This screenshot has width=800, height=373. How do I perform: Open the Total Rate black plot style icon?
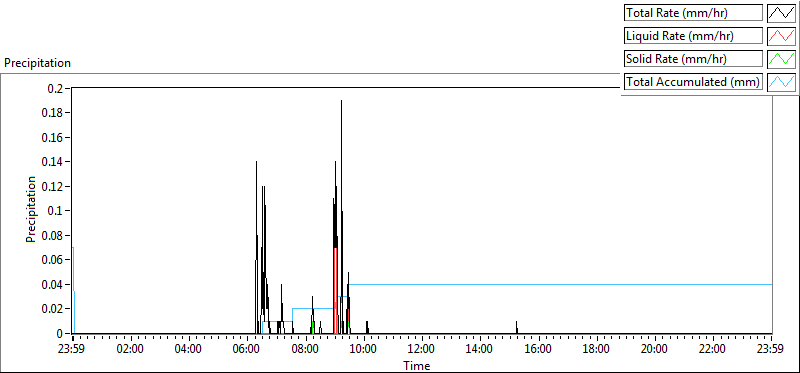tap(781, 13)
